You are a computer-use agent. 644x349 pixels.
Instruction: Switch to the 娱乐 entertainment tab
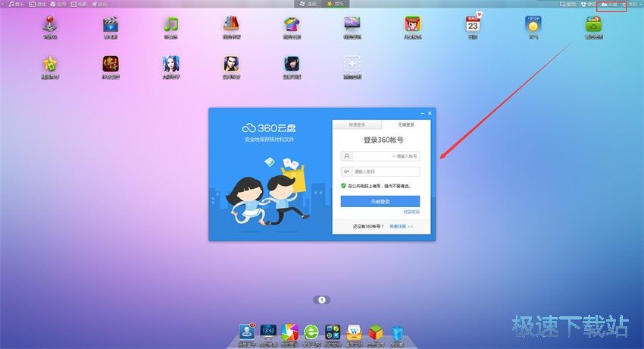(x=335, y=4)
